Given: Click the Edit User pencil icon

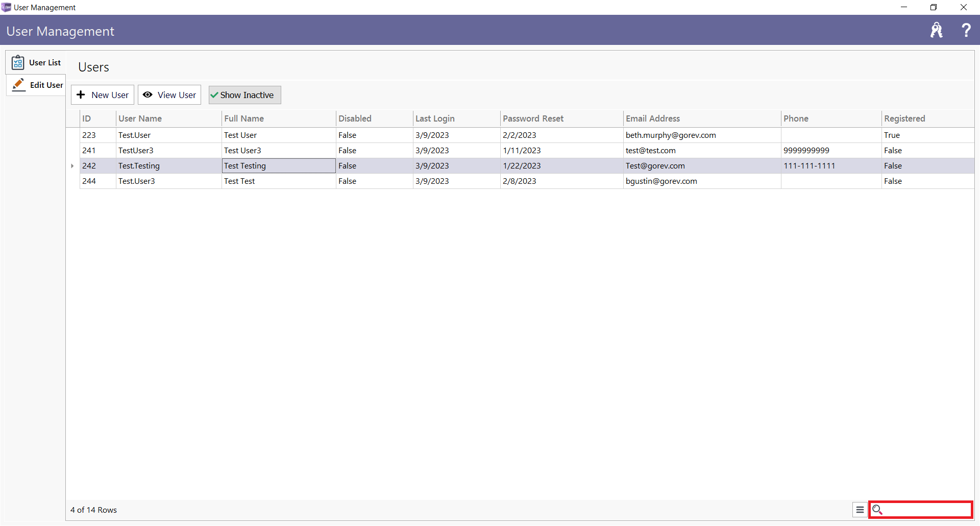Looking at the screenshot, I should click(x=19, y=85).
